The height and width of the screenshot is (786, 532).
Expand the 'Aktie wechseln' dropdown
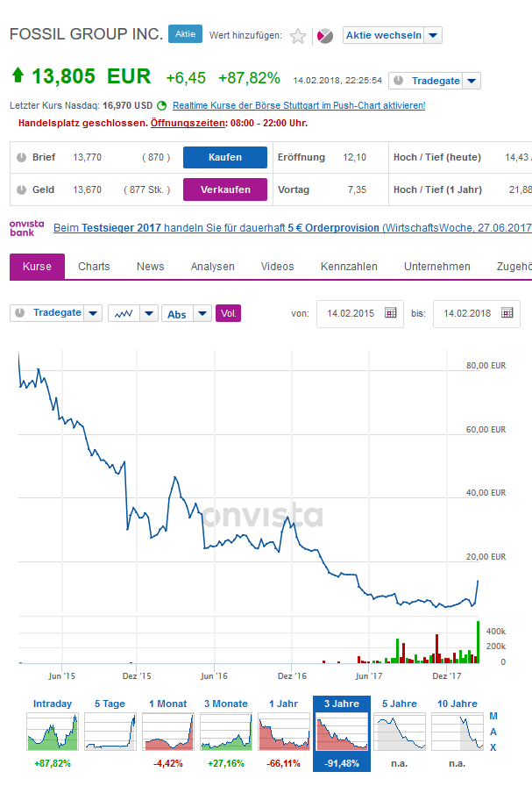pos(433,35)
